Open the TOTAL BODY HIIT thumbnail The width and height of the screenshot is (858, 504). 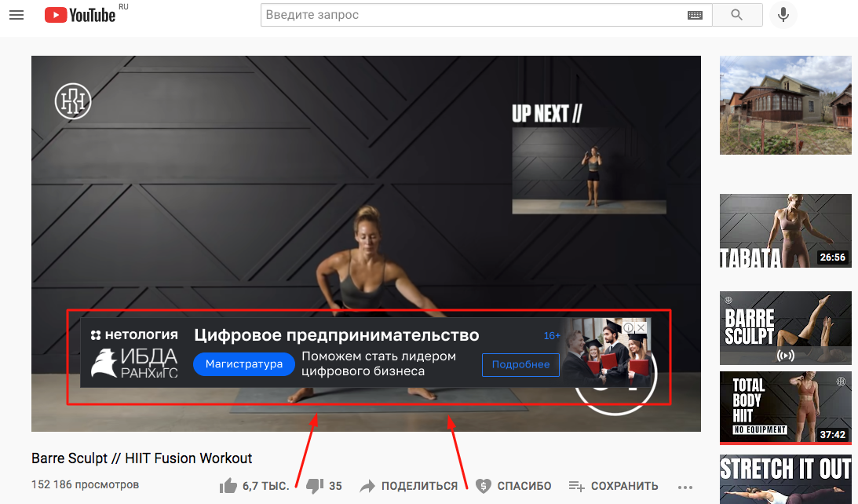785,407
